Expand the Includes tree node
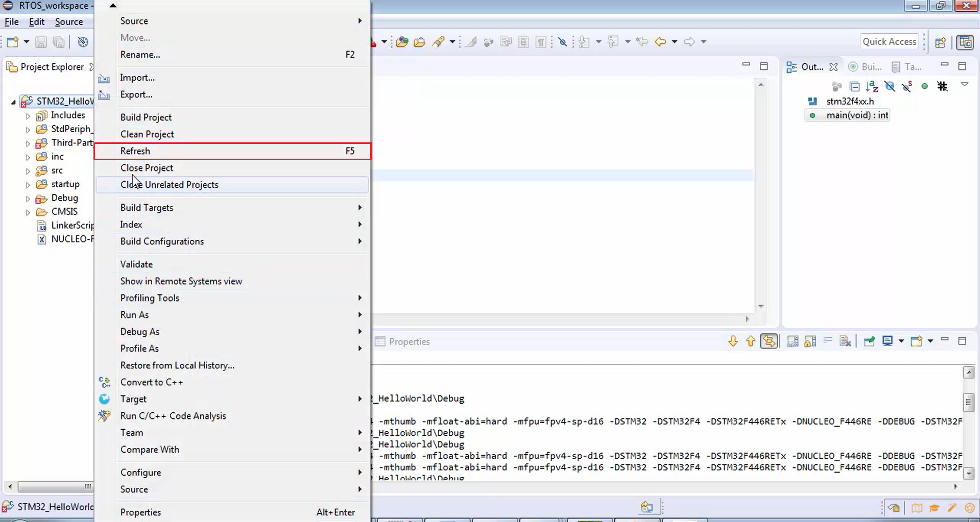This screenshot has height=522, width=980. pyautogui.click(x=28, y=116)
